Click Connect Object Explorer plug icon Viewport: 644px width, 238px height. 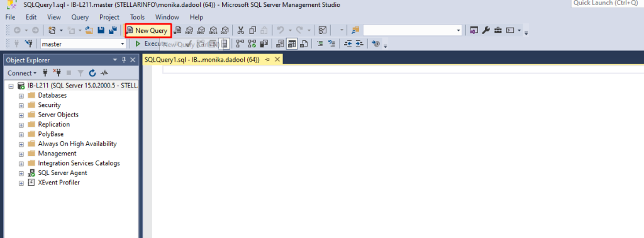click(x=45, y=73)
